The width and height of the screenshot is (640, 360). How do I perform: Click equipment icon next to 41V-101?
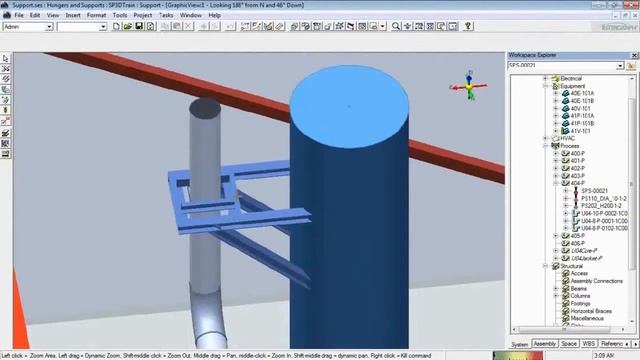pos(565,131)
